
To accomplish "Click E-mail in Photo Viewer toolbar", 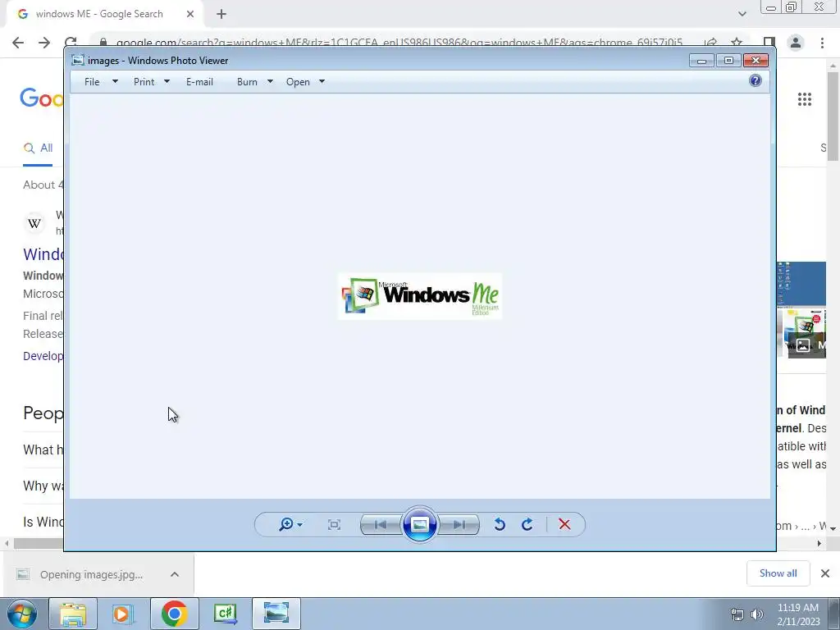I will point(199,82).
